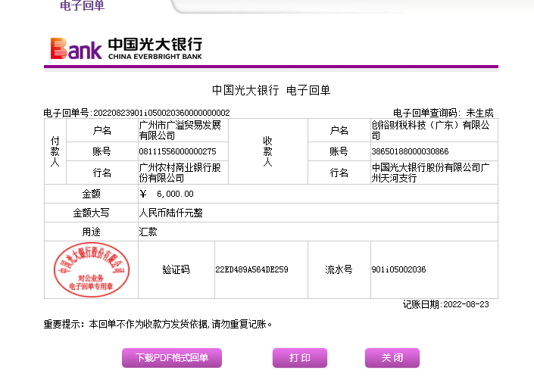Image resolution: width=534 pixels, height=392 pixels.
Task: Click serial number 901105002036
Action: (399, 269)
